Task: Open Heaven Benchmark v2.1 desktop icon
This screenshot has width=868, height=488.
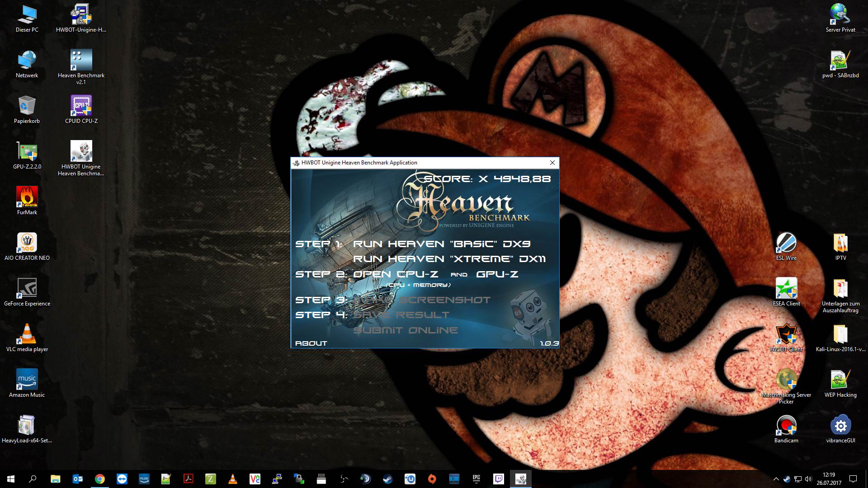Action: [81, 67]
